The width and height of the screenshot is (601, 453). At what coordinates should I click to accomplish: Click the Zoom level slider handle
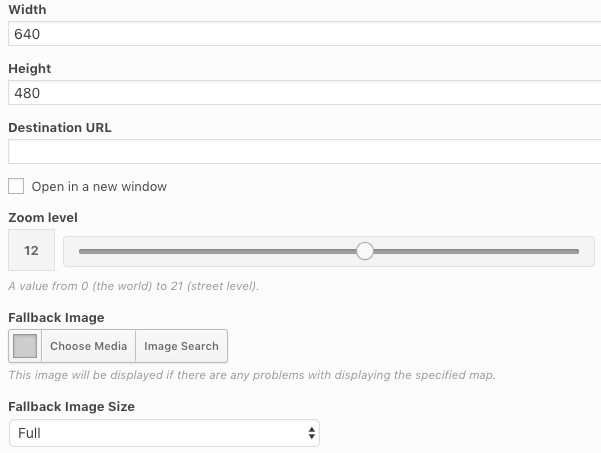pos(365,251)
